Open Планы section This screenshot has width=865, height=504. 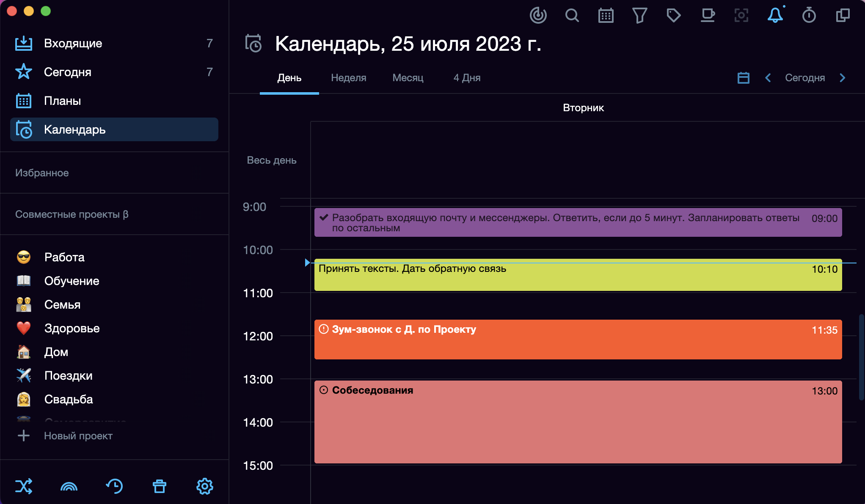coord(114,101)
